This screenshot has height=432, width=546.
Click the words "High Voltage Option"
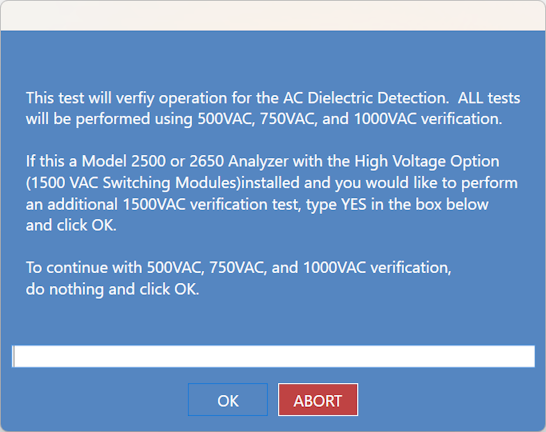427,161
